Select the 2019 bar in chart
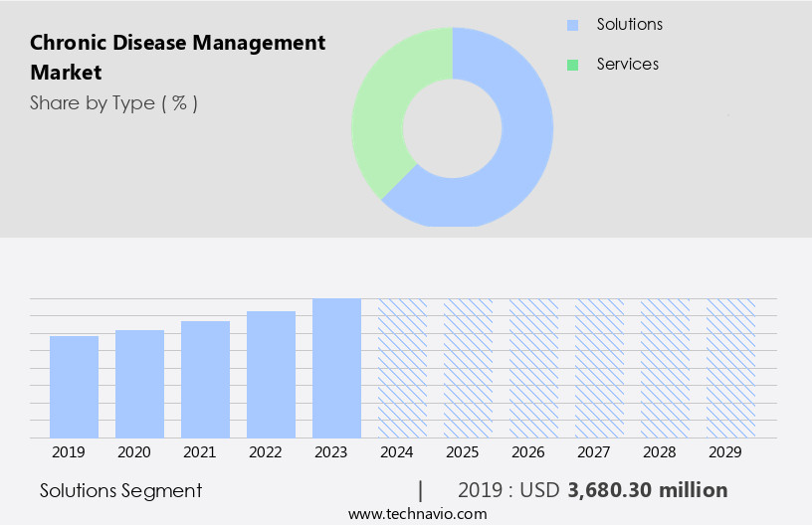812x525 pixels. tap(74, 387)
